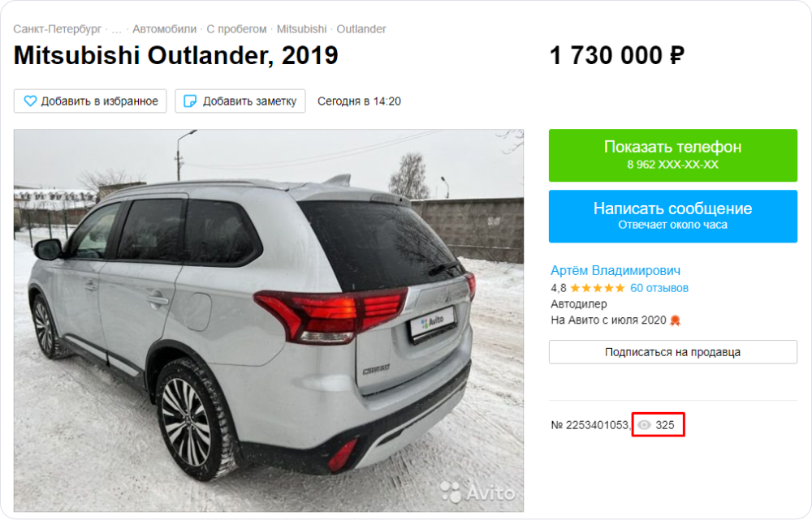Open the Автомобили breadcrumb link
Image resolution: width=812 pixels, height=520 pixels.
point(164,29)
